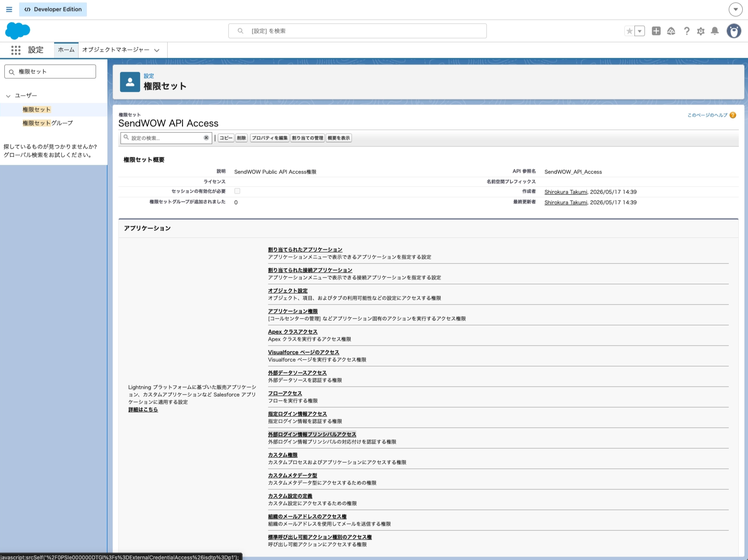
Task: Open the Apex クラスアクセス link
Action: (293, 332)
